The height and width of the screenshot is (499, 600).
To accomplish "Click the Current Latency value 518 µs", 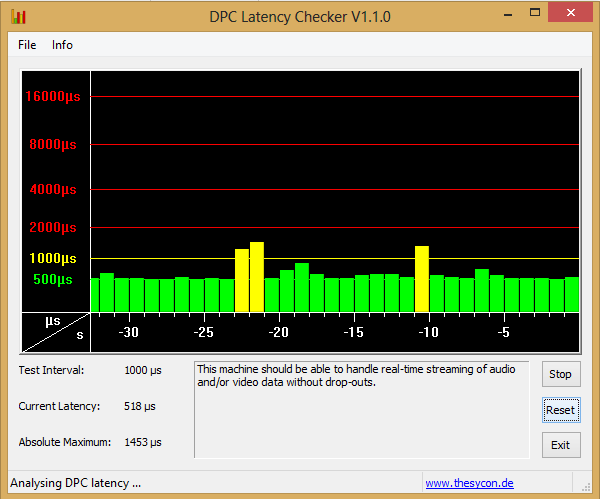I will click(x=139, y=406).
